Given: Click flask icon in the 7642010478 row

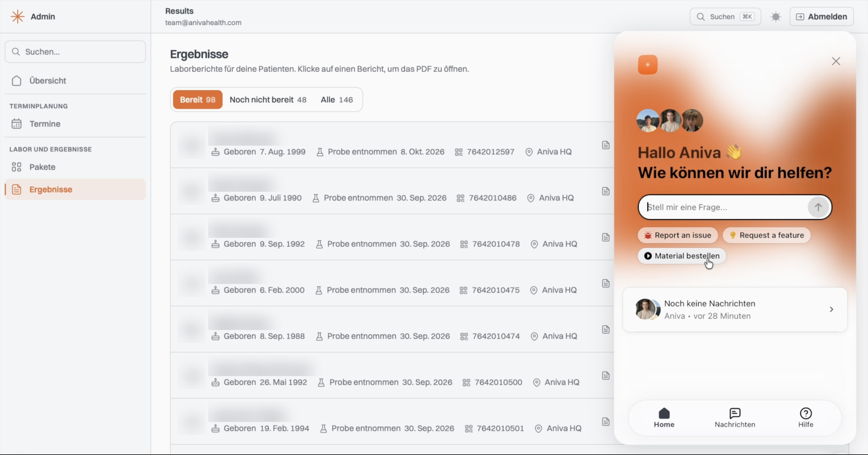Looking at the screenshot, I should [x=319, y=244].
